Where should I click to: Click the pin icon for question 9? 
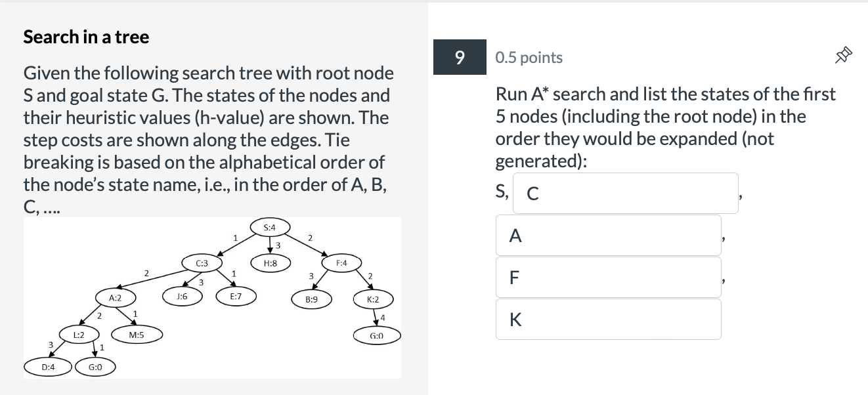(844, 55)
